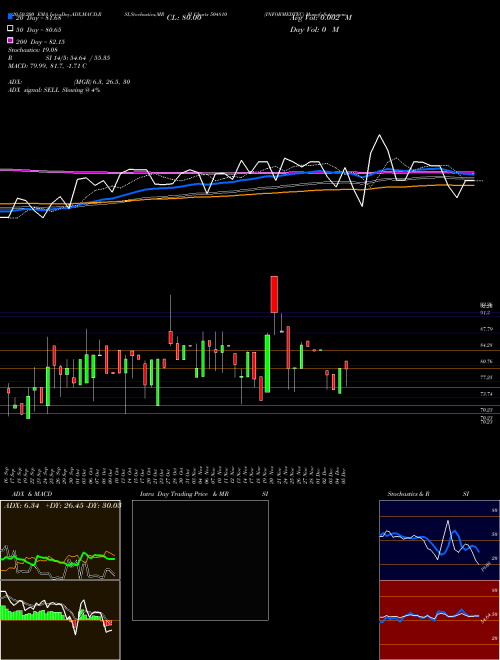Click the 73.74 price axis label
Image resolution: width=500 pixels, height=660 pixels.
pyautogui.click(x=486, y=394)
